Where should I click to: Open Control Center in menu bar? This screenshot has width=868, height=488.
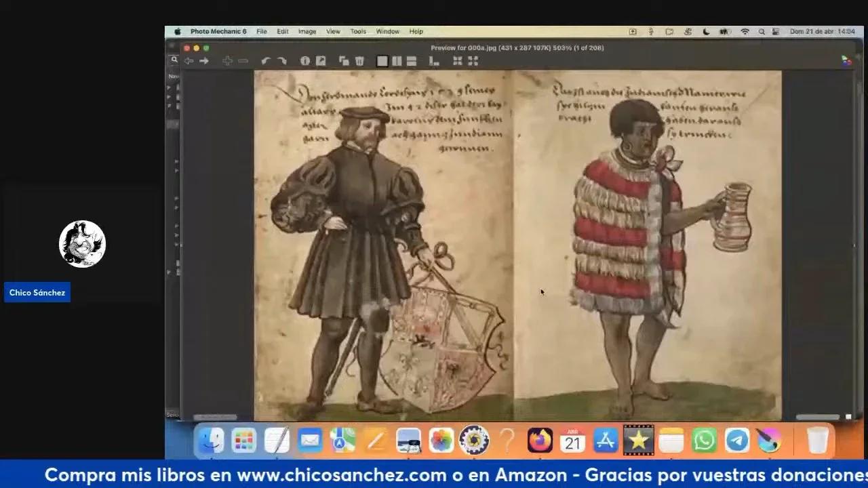[x=776, y=31]
